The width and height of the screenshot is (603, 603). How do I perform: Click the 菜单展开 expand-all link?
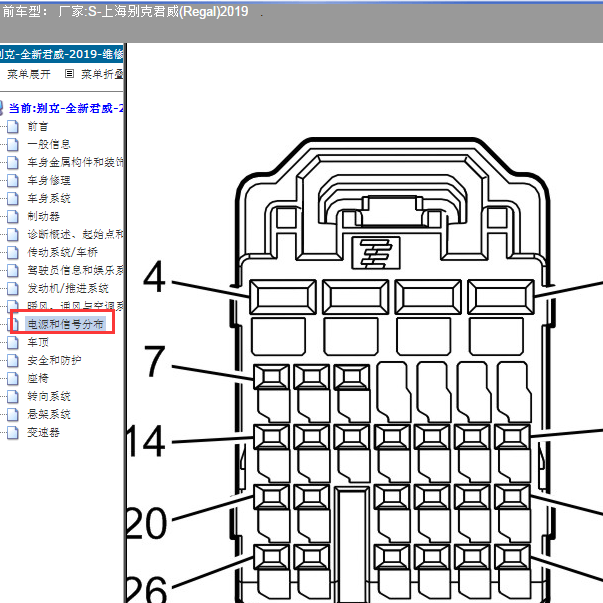click(x=29, y=74)
